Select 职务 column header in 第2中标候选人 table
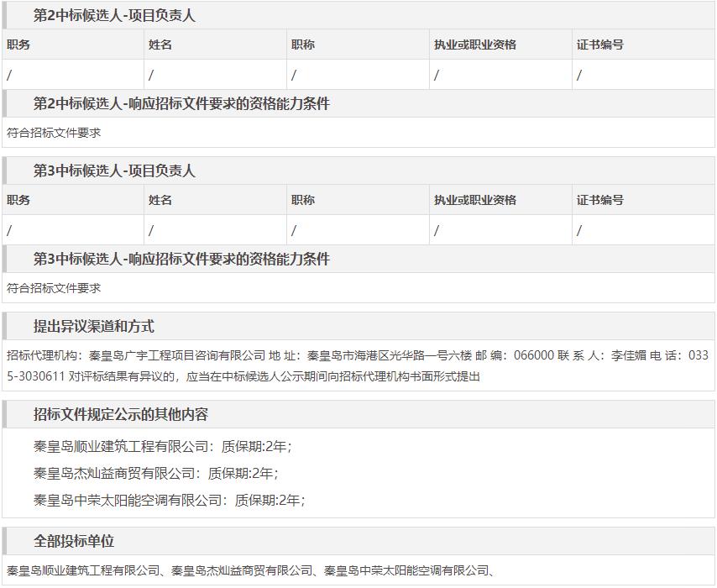 [18, 45]
